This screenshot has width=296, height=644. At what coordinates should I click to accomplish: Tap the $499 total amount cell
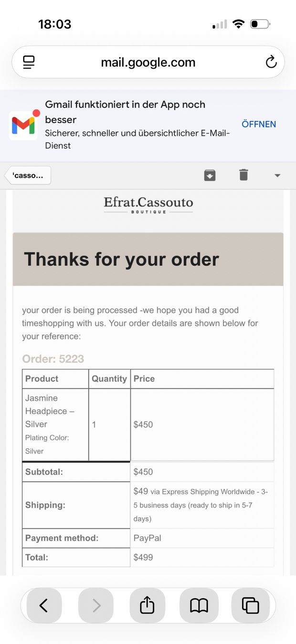(202, 557)
